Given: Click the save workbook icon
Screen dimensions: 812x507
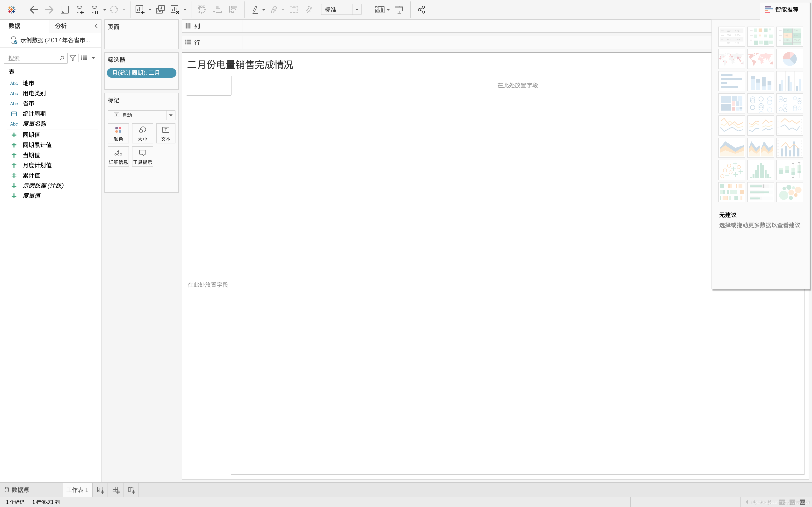Looking at the screenshot, I should pyautogui.click(x=65, y=10).
